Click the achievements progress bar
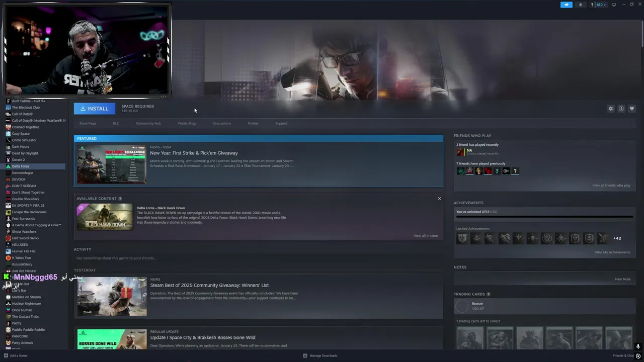The image size is (644, 362). coord(544,218)
